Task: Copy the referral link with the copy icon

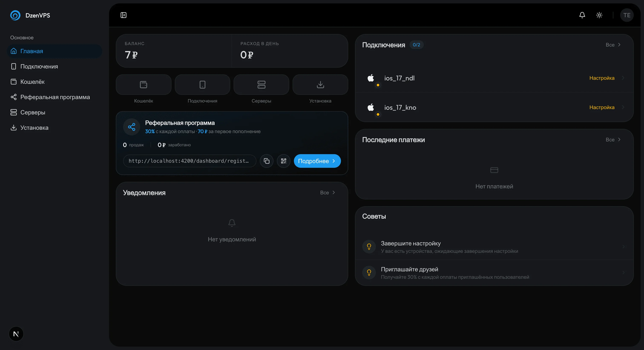Action: 266,161
